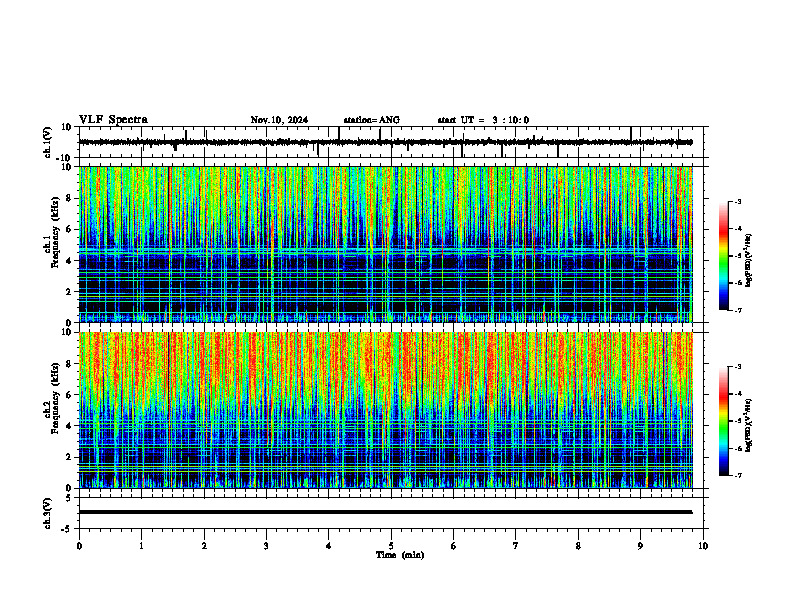Click the lower color bar for ch.2
Viewport: 792px width, 612px height.
pos(724,421)
